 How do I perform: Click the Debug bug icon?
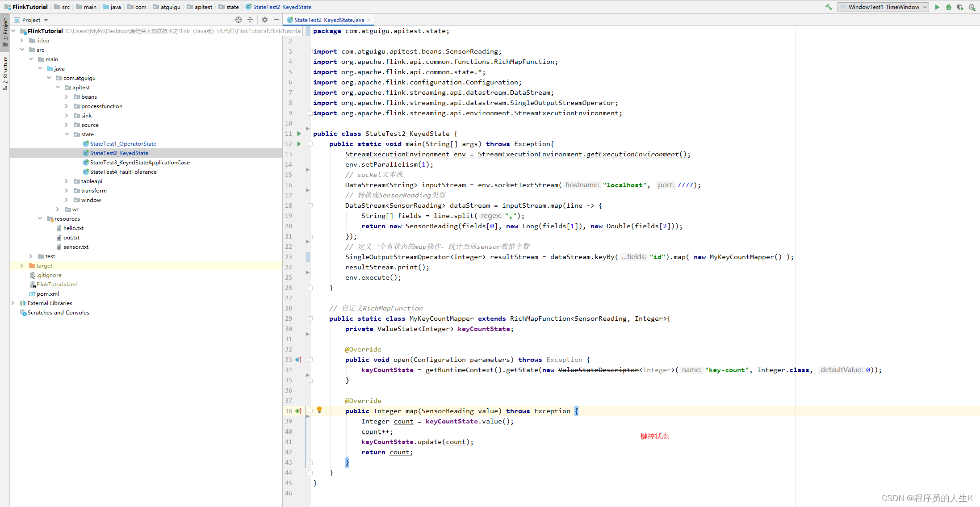point(948,7)
